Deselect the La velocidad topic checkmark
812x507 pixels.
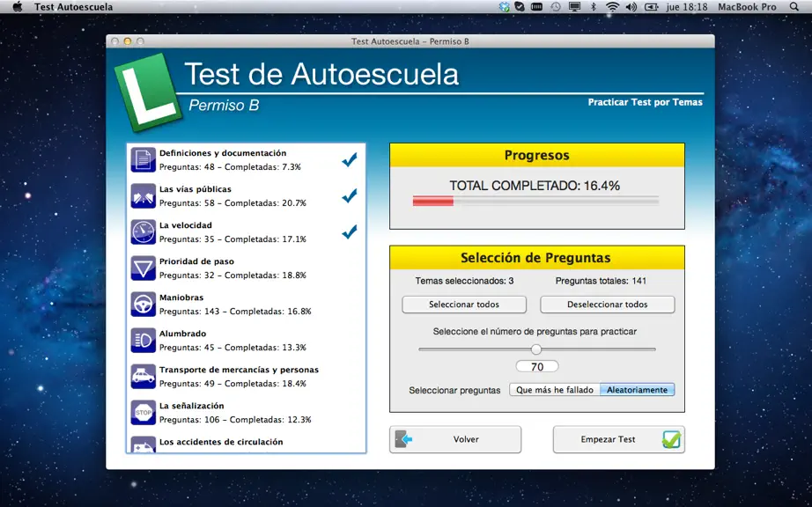pyautogui.click(x=350, y=231)
